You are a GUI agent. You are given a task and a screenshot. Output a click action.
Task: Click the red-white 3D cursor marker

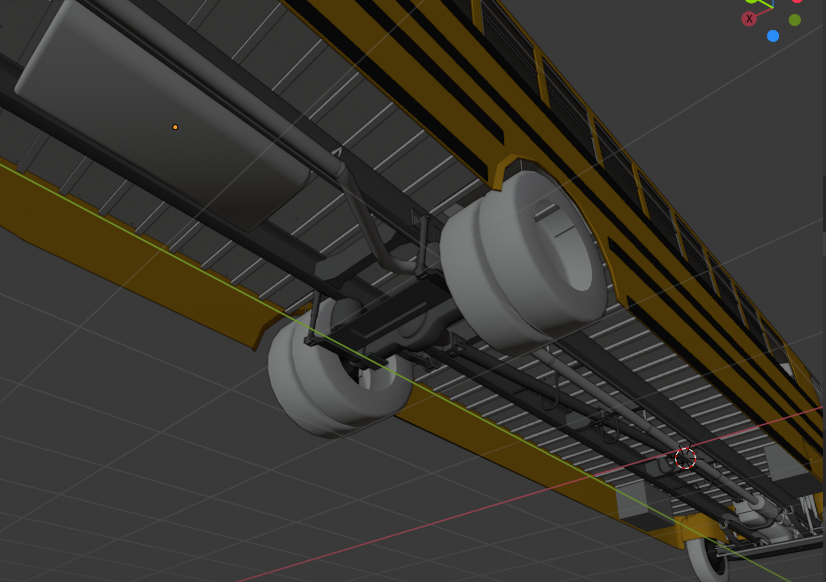685,458
